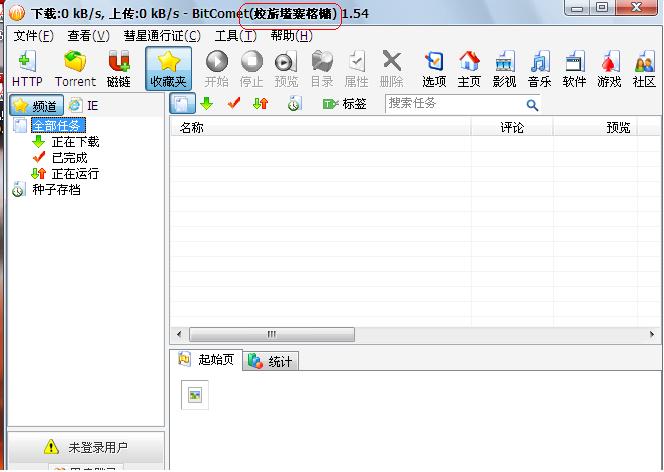
Task: Open the 社区 community icon
Action: pyautogui.click(x=644, y=69)
